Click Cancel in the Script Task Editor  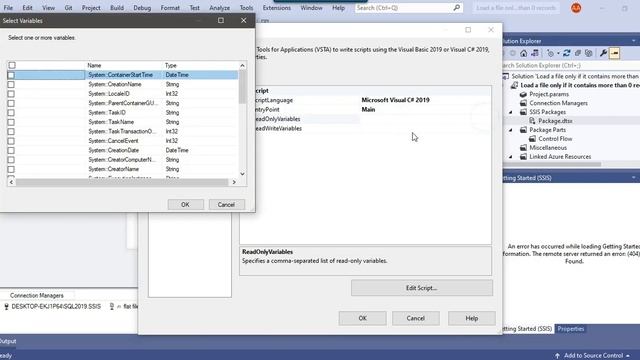(416, 318)
